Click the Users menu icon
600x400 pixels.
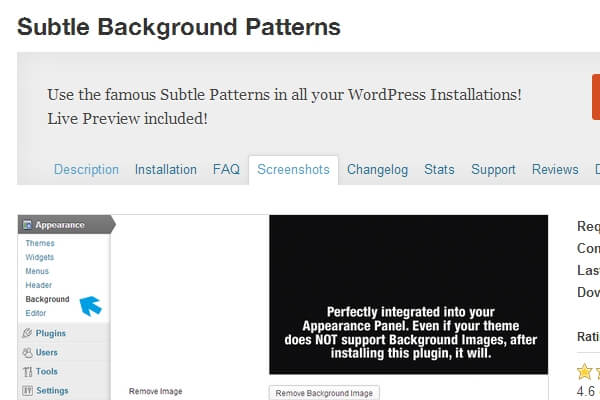point(27,353)
